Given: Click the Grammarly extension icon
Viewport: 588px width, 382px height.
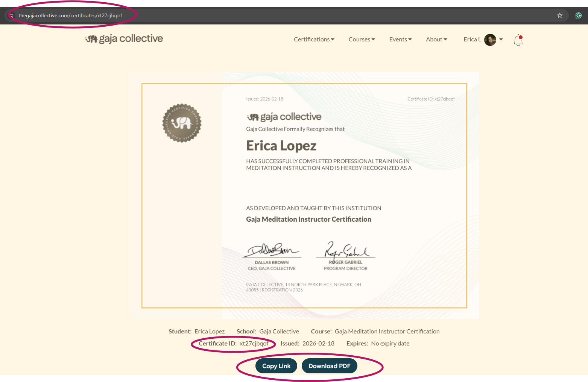Looking at the screenshot, I should (x=578, y=15).
